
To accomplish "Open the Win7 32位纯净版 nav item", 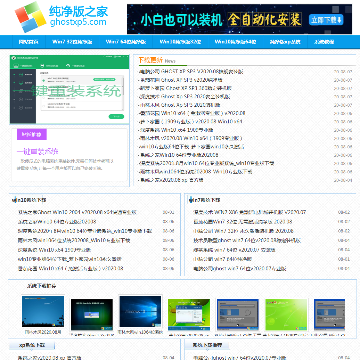I will pos(72,42).
